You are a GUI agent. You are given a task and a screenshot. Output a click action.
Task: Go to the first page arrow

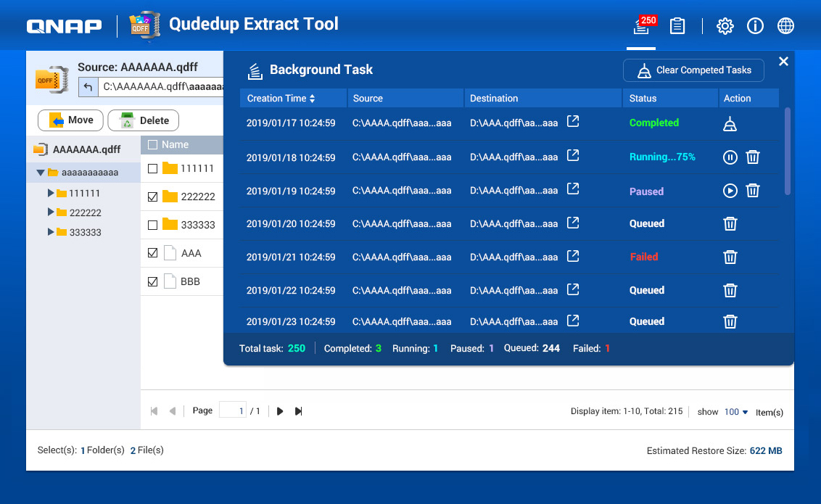click(x=154, y=411)
